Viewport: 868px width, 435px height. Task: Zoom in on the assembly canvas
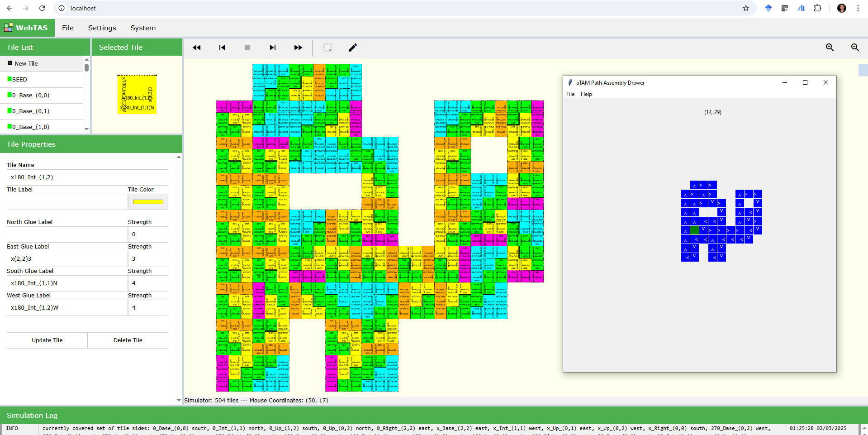pos(830,48)
